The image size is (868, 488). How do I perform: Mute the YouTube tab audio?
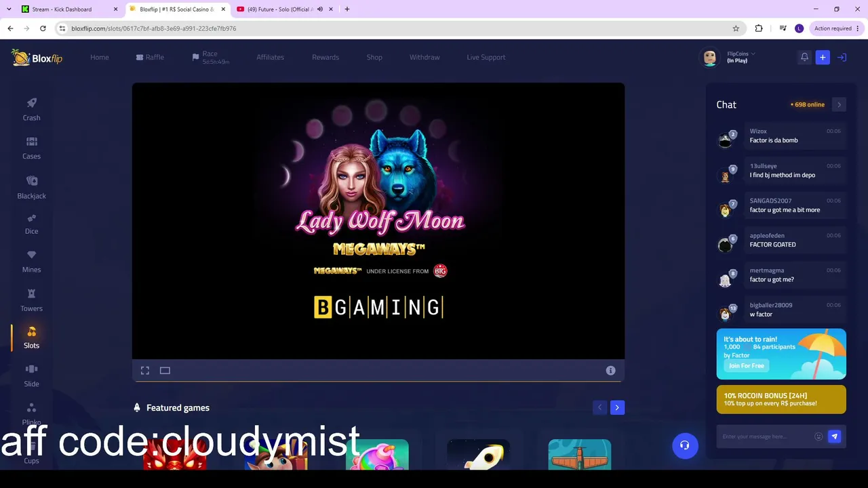tap(319, 9)
